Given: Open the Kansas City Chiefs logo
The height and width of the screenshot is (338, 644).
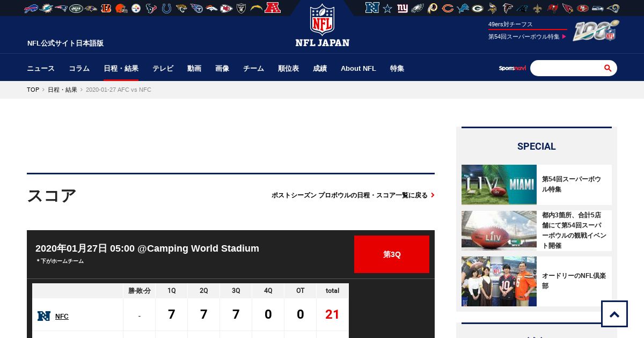Looking at the screenshot, I should tap(226, 8).
